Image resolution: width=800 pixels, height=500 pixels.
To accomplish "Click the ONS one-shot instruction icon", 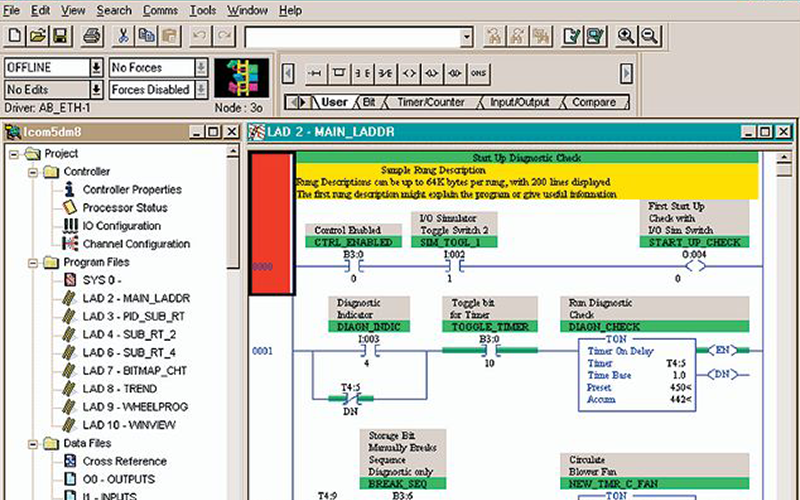I will [x=479, y=73].
